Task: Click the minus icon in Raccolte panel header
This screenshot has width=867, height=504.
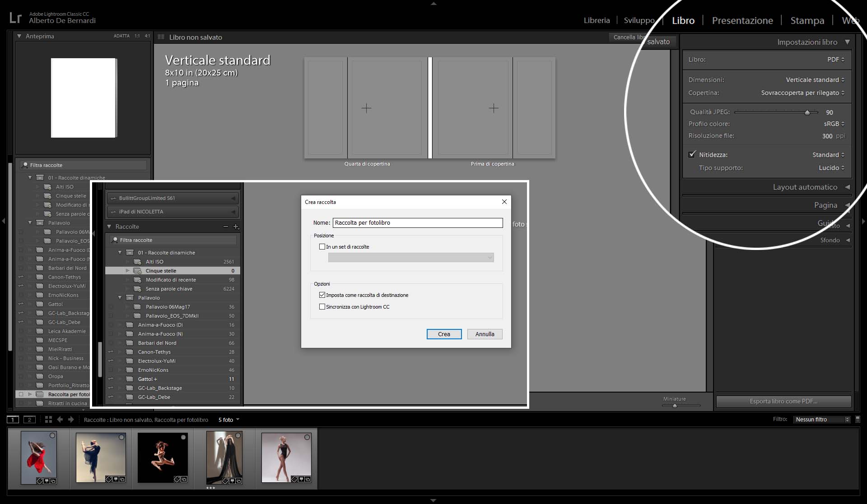Action: click(x=225, y=227)
